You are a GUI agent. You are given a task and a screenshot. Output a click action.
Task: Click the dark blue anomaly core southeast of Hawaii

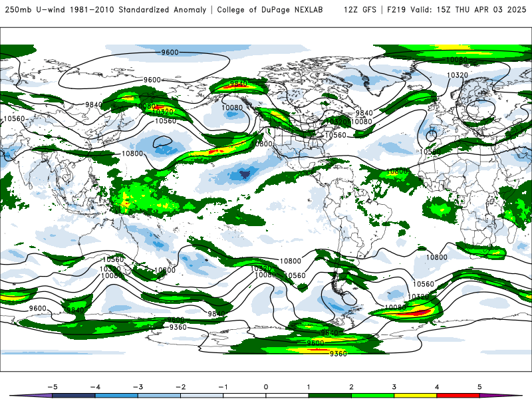coord(244,175)
